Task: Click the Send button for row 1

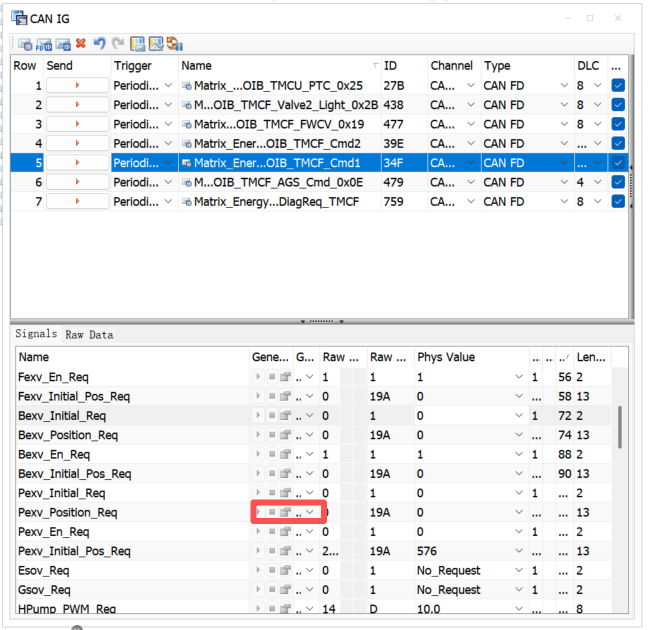Action: tap(77, 86)
